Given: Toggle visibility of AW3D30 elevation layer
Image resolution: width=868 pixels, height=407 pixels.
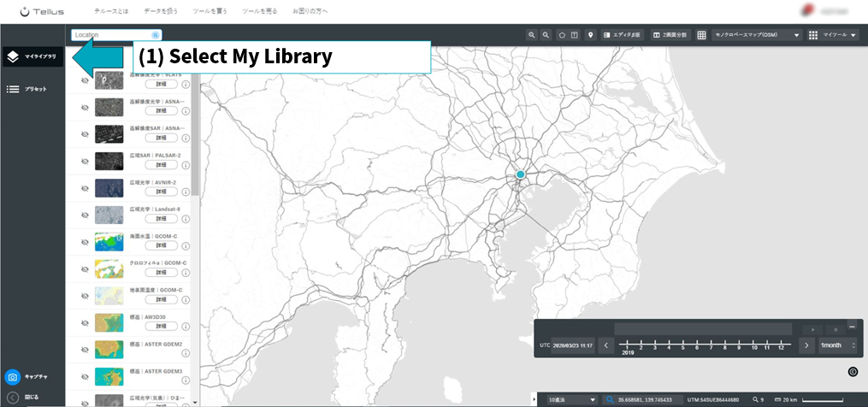Looking at the screenshot, I should (x=85, y=323).
